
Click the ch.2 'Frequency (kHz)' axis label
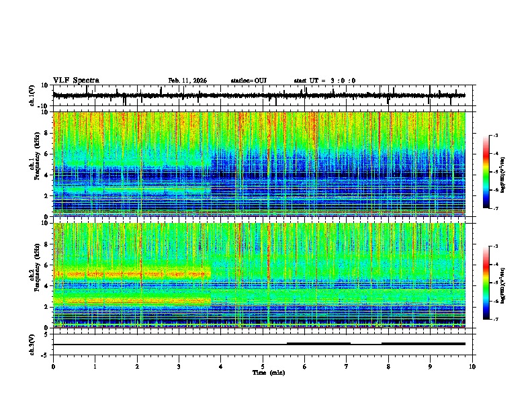[x=37, y=267]
